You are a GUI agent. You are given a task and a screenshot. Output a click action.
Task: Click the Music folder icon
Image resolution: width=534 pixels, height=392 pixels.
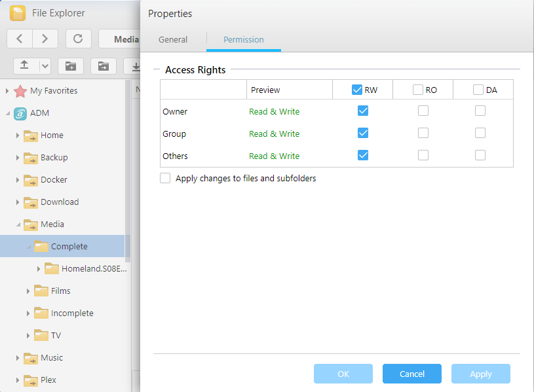pos(31,359)
